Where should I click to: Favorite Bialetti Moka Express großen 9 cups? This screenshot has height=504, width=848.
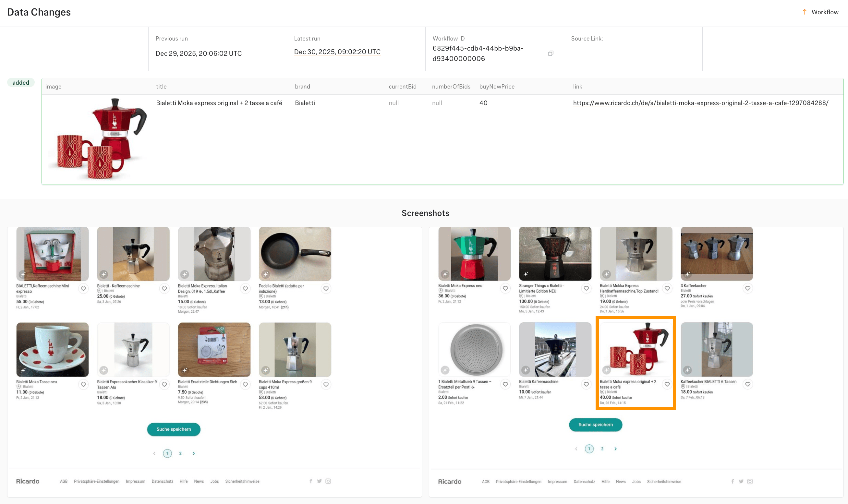pos(326,384)
